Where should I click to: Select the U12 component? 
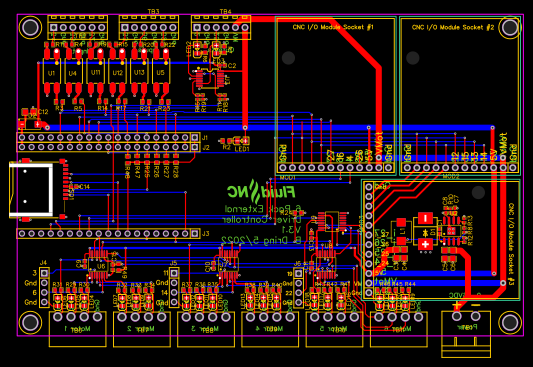[117, 71]
